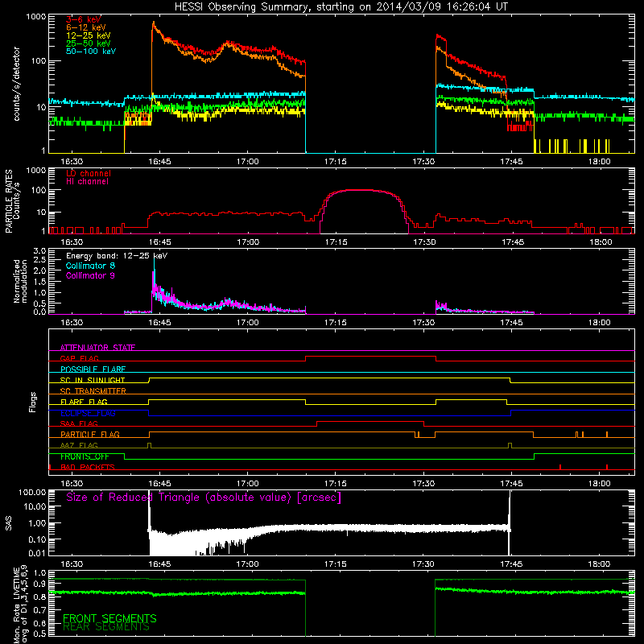Select the '12-25 keV' legend label

pos(88,35)
